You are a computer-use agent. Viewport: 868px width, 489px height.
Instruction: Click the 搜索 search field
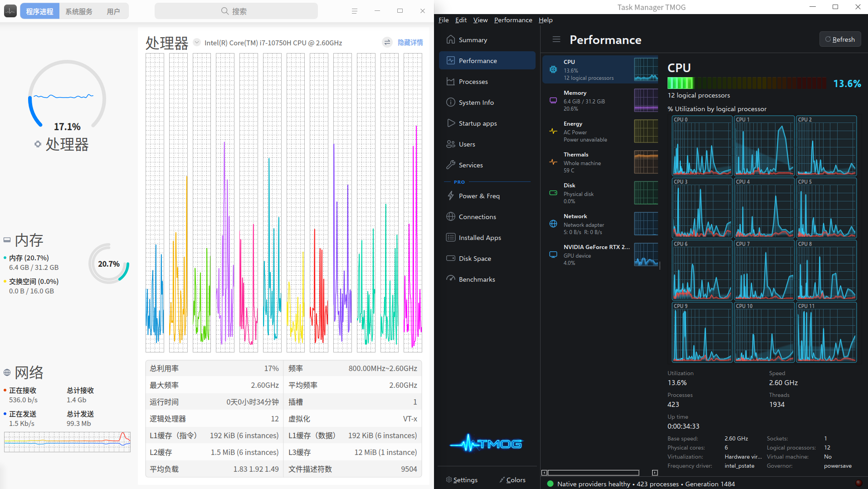236,11
